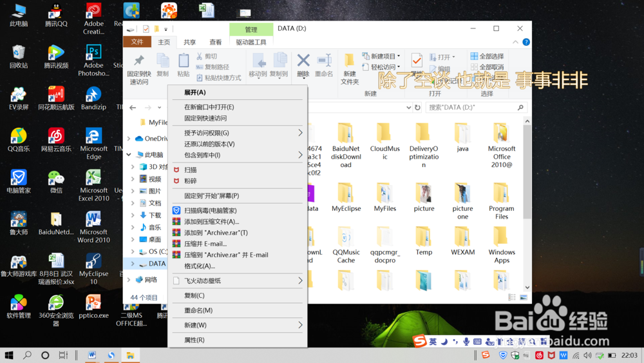Open the 新建项目 dropdown in ribbon
The image size is (644, 363).
[x=381, y=56]
